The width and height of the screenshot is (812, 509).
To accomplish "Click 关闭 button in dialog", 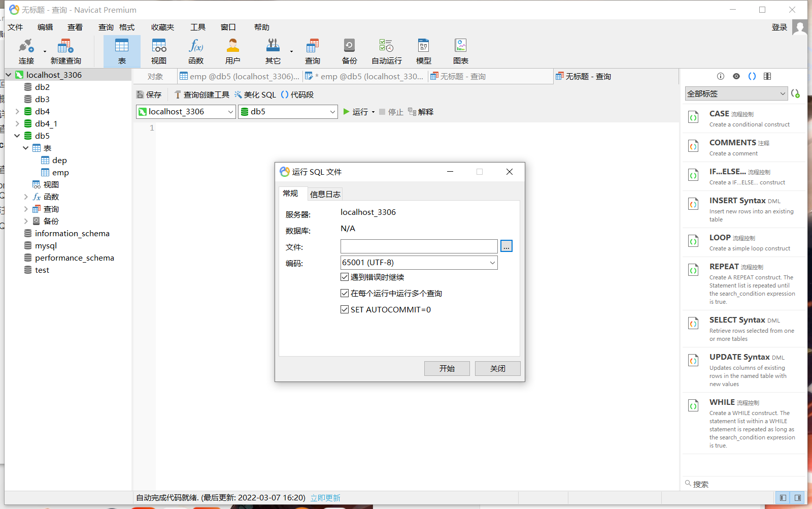I will (x=498, y=368).
